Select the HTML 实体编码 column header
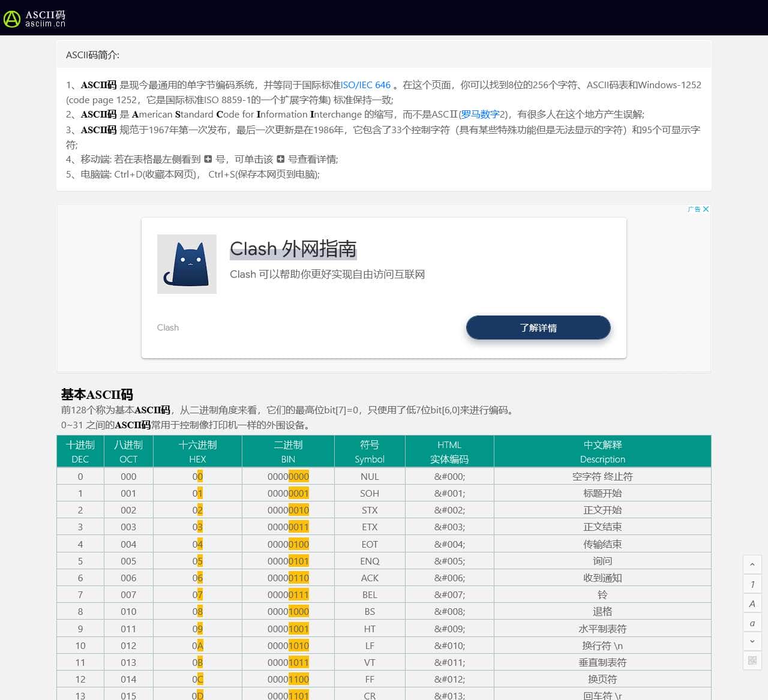Viewport: 768px width, 700px height. (449, 451)
